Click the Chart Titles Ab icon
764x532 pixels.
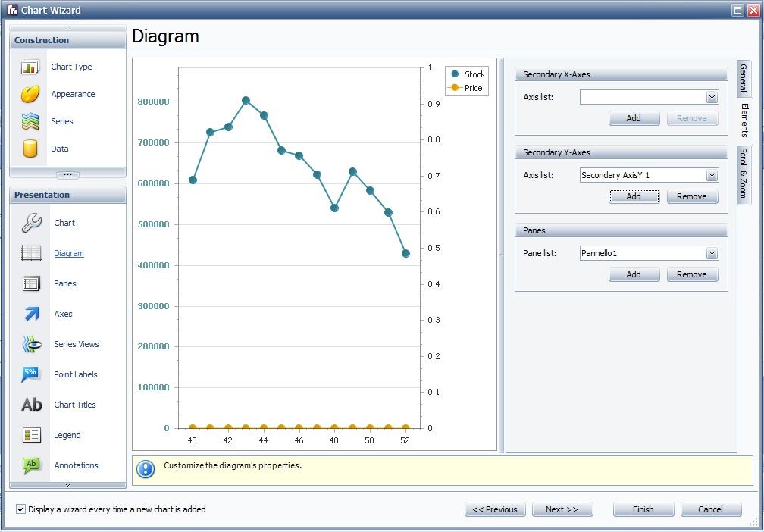click(32, 405)
